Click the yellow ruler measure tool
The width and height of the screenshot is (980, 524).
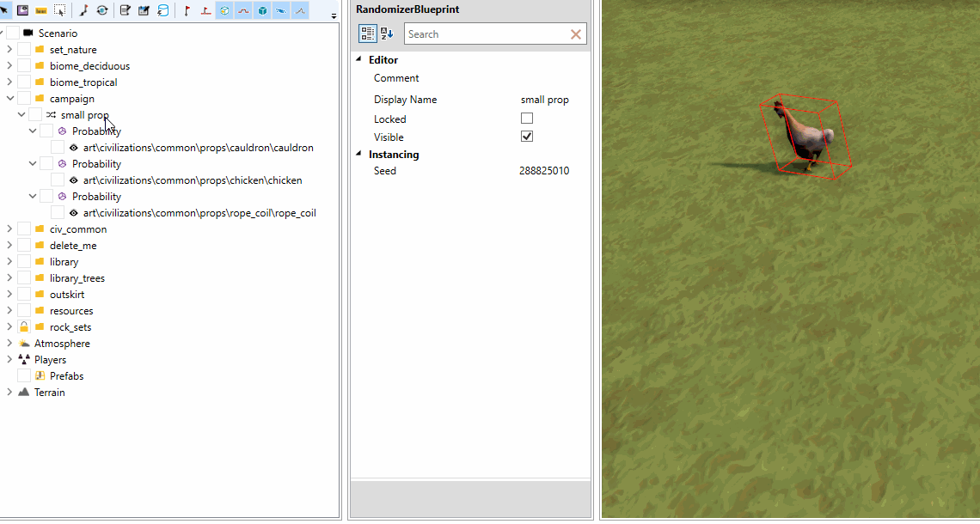41,10
